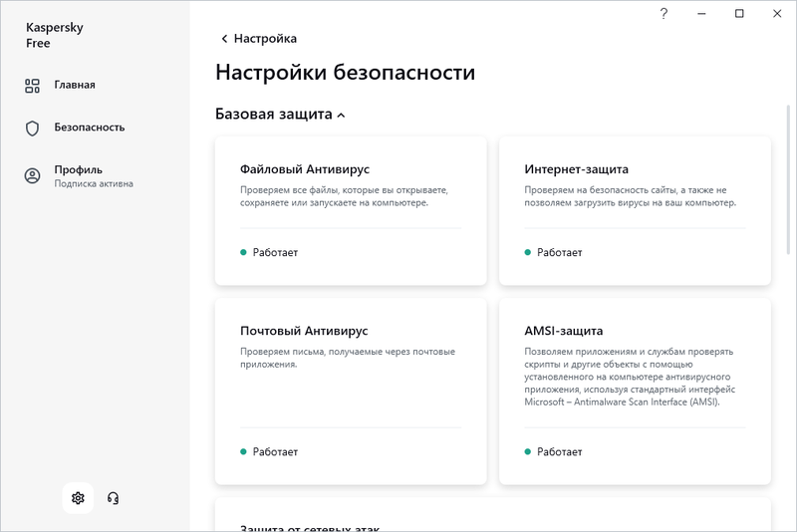
Task: Click the back arrow beside Настройка
Action: 224,39
